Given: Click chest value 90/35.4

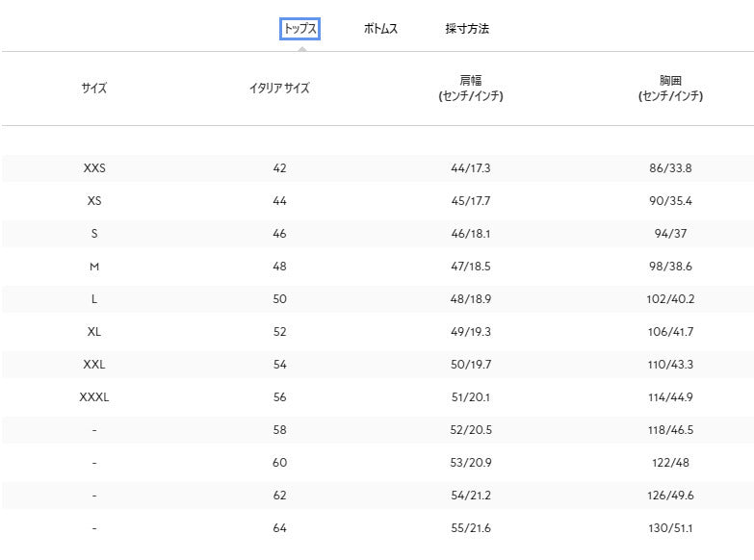Looking at the screenshot, I should 671,201.
